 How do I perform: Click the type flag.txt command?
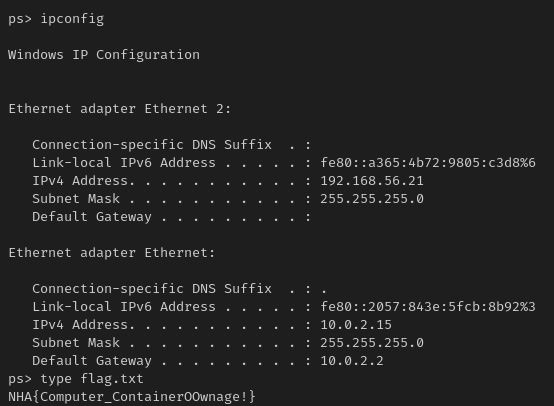click(x=92, y=379)
